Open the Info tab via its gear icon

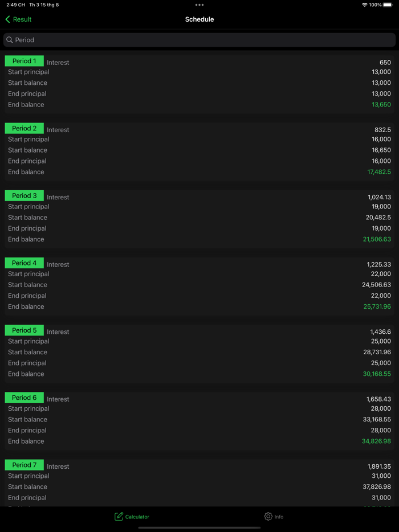(x=267, y=516)
